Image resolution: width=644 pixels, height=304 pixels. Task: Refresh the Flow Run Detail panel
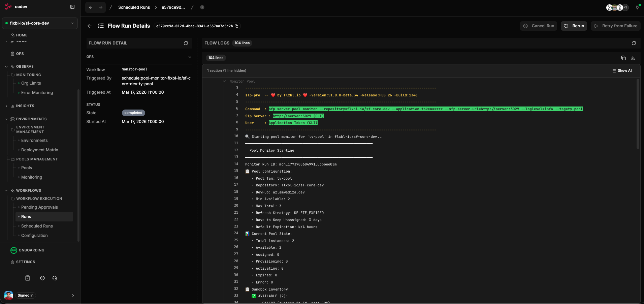(x=186, y=43)
